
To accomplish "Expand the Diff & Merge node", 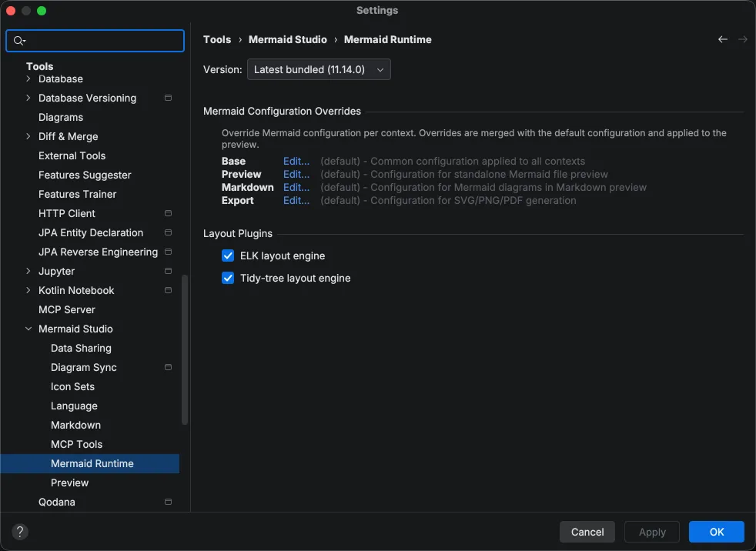I will (28, 136).
